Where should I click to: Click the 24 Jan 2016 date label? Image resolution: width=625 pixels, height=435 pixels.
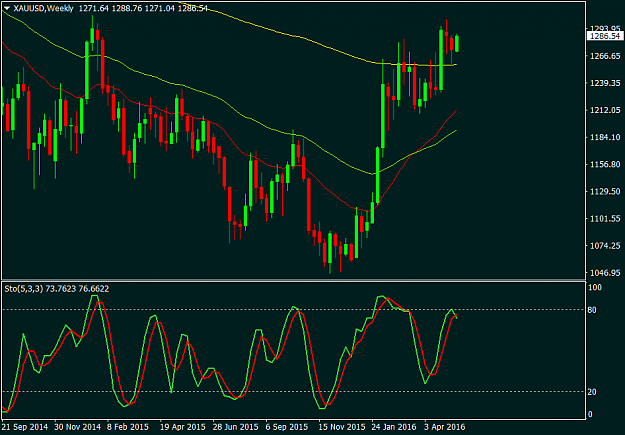[394, 427]
